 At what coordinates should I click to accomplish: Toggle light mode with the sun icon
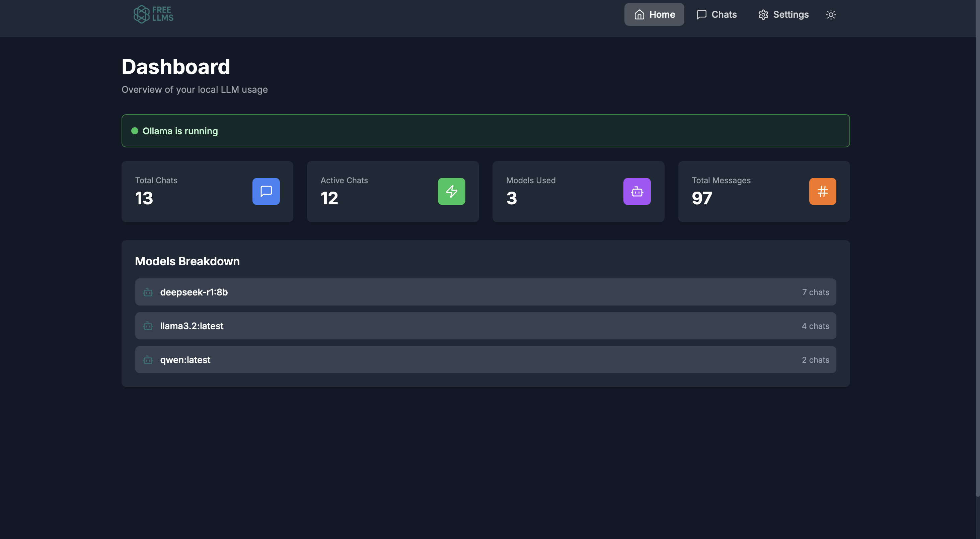pos(831,14)
